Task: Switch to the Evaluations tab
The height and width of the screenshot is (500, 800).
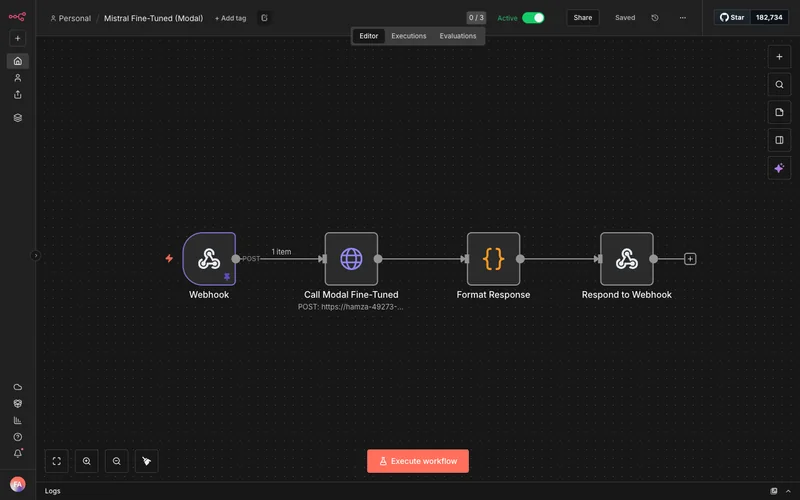Action: [458, 36]
